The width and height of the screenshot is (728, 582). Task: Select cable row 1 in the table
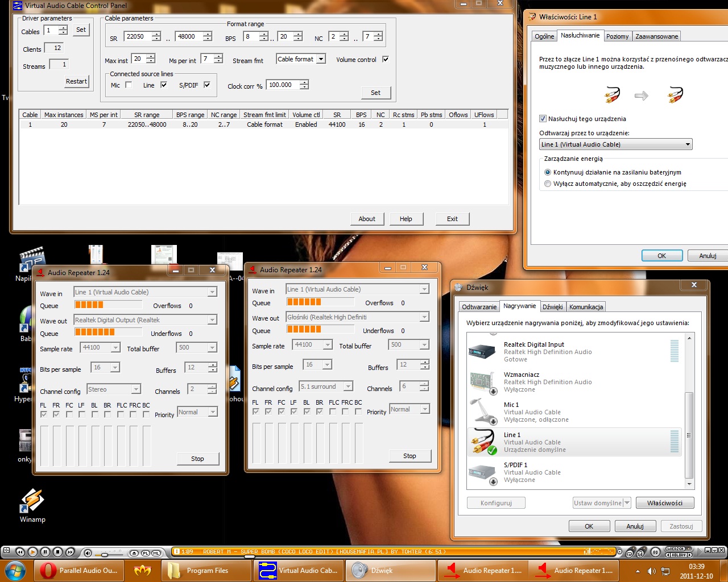[264, 124]
